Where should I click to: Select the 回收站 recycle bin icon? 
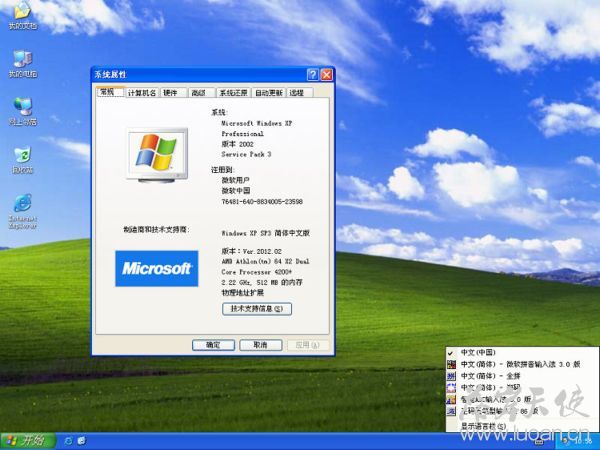click(23, 160)
